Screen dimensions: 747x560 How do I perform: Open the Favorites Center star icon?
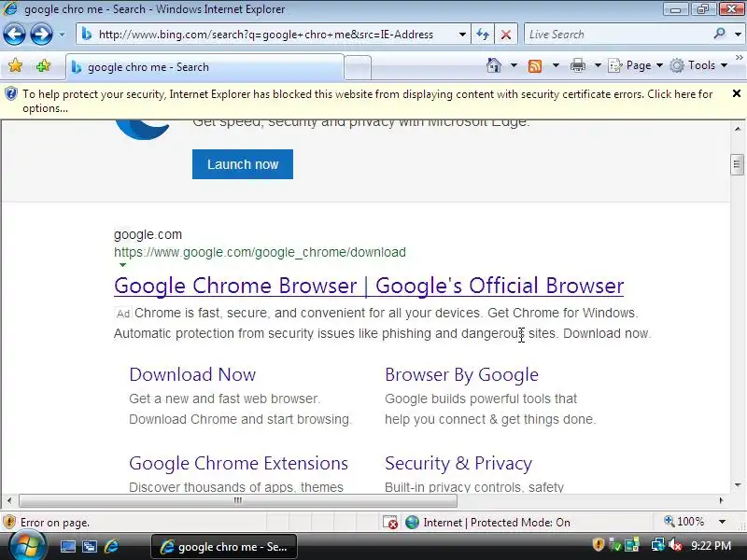click(x=15, y=65)
